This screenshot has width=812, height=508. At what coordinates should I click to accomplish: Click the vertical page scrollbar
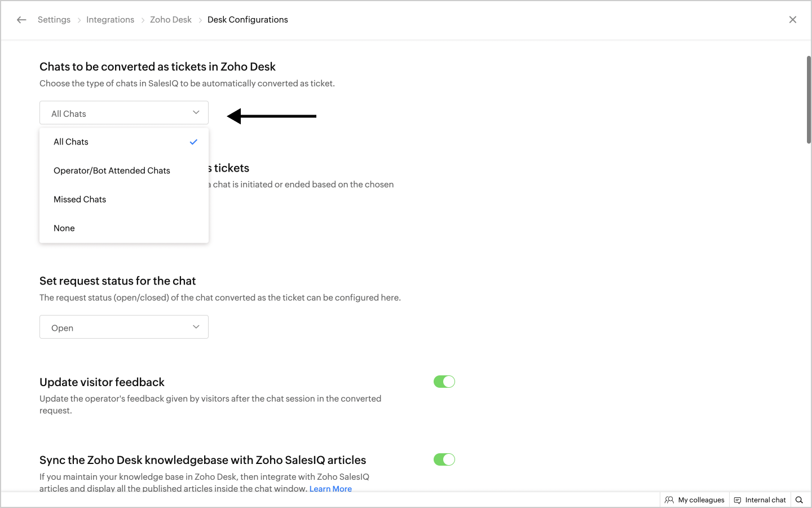click(809, 99)
